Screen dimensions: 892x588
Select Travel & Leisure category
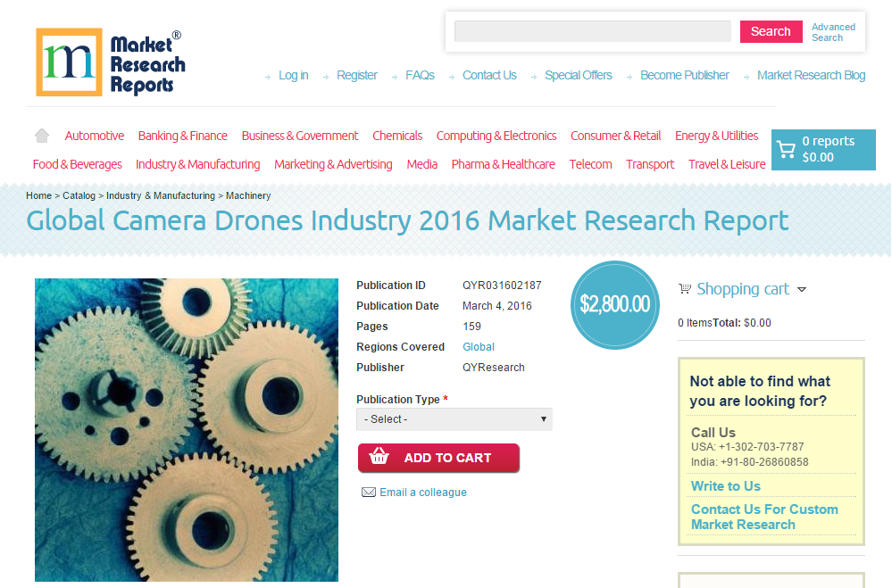click(x=727, y=164)
